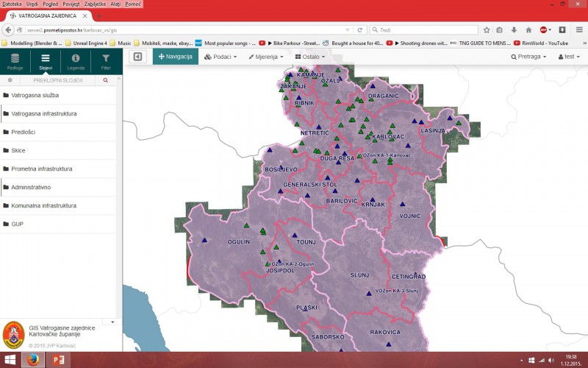Viewport: 588px width, 368px height.
Task: Open the Pretraga search dropdown
Action: 526,57
